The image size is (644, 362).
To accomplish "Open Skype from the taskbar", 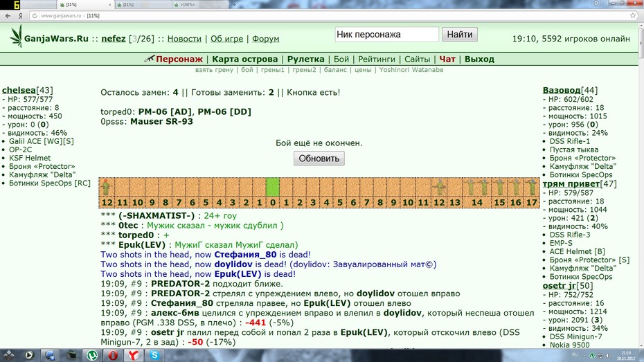I will click(154, 355).
